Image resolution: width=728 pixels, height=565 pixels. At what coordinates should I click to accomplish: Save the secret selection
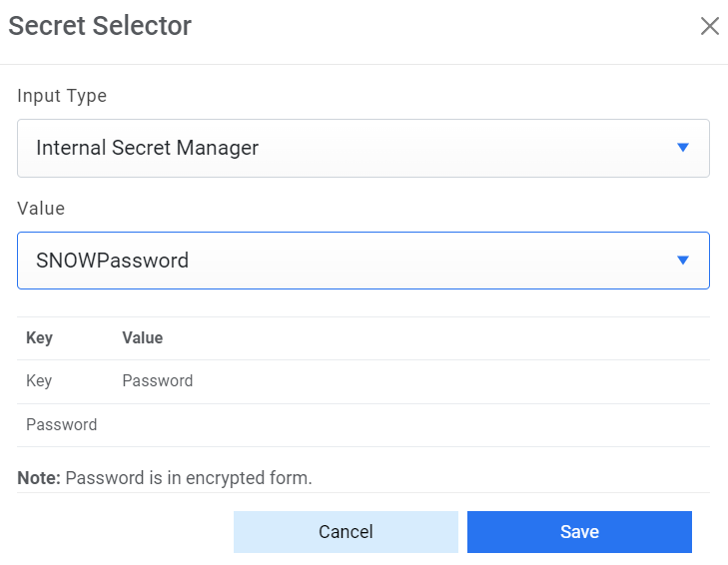point(579,532)
